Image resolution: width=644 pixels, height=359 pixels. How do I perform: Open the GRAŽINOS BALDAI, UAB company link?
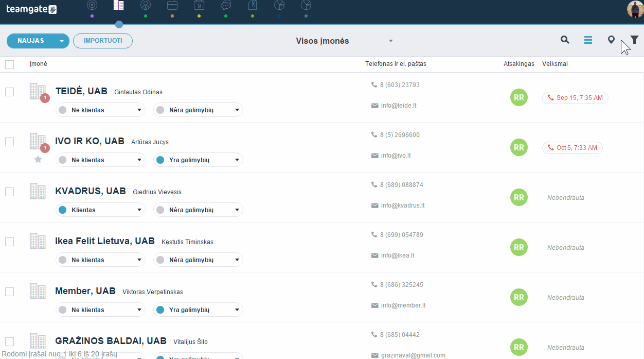(x=111, y=341)
